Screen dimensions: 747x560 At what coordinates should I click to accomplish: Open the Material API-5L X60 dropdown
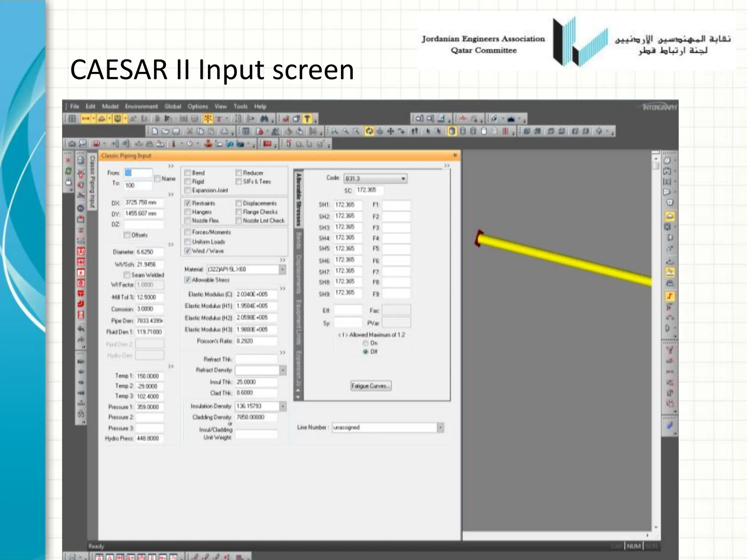[x=283, y=269]
